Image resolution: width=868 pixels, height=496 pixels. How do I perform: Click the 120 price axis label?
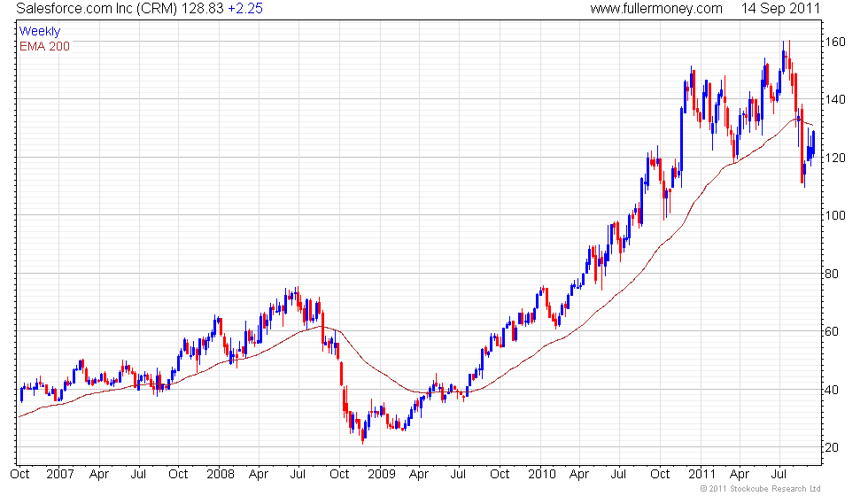(834, 158)
